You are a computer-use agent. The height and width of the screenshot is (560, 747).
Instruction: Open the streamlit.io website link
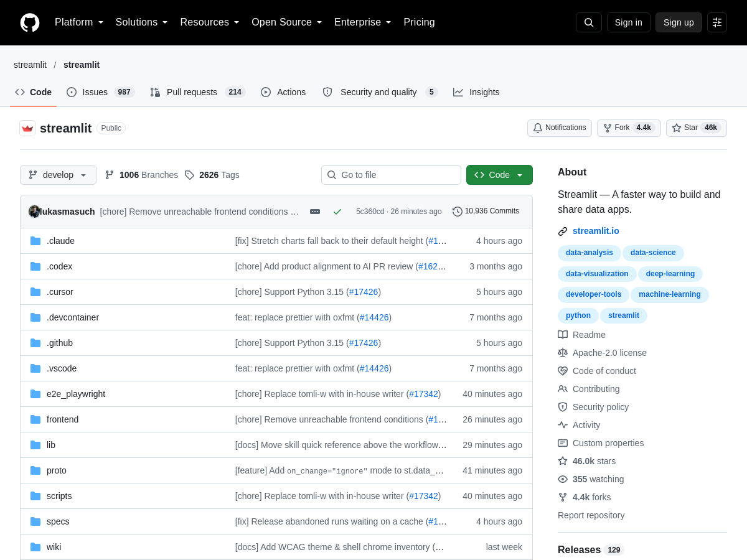[x=596, y=231]
